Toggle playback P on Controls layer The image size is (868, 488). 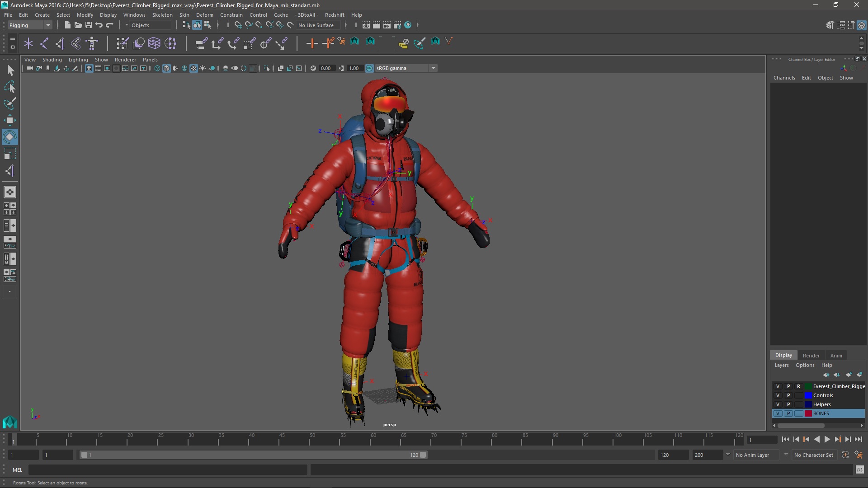(788, 395)
